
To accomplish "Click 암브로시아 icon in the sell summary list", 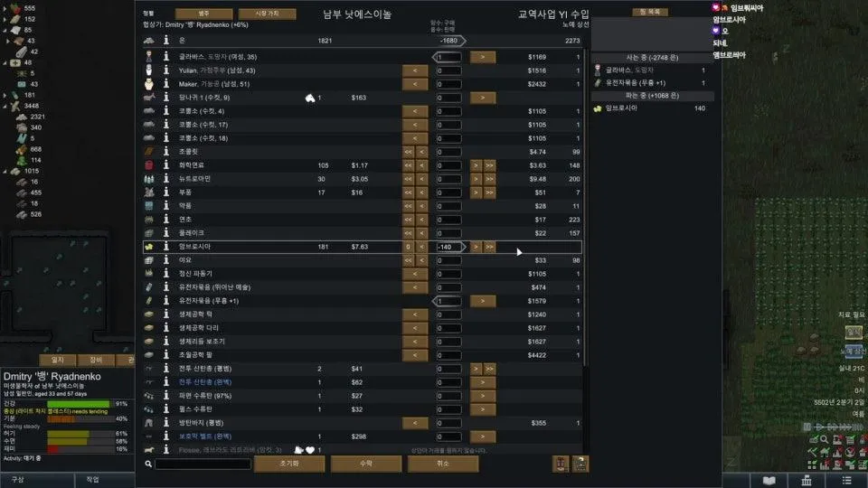I will tap(598, 108).
